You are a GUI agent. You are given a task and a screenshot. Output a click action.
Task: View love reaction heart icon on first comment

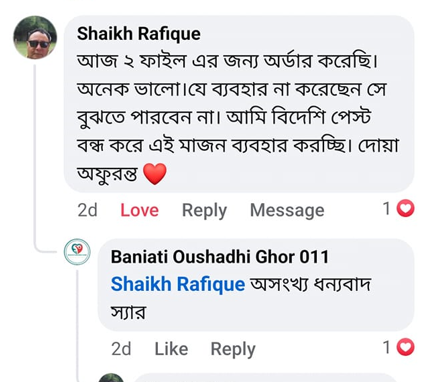tap(406, 209)
